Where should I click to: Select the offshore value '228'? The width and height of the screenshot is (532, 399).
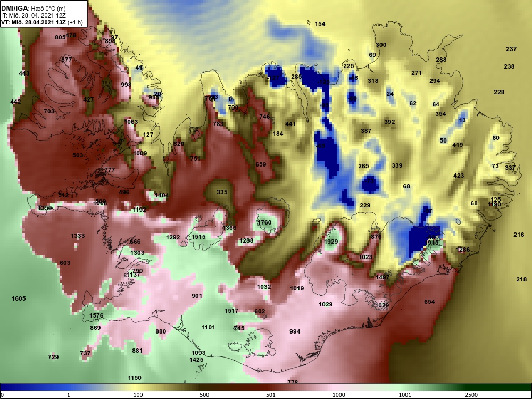499,92
